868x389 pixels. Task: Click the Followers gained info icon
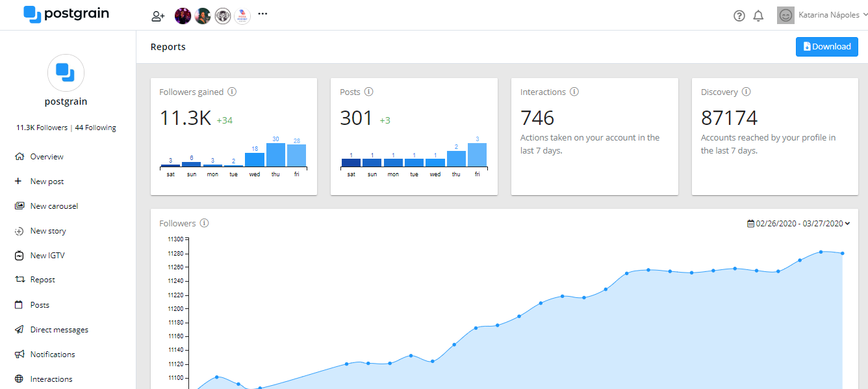232,92
